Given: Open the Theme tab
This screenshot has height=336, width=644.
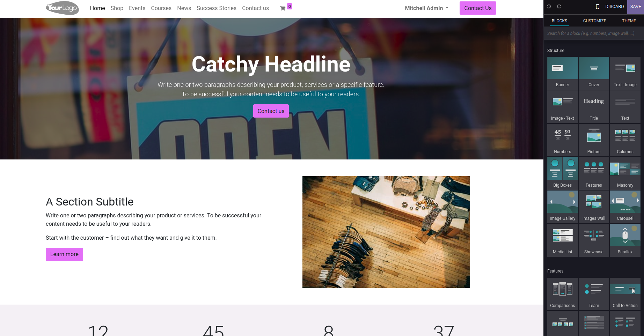Looking at the screenshot, I should 629,21.
